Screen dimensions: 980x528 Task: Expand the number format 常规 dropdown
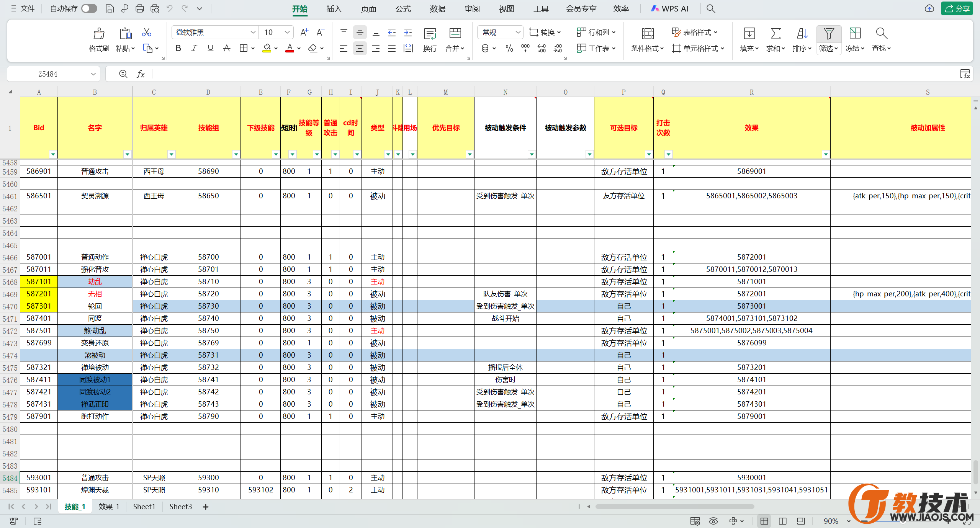[x=517, y=33]
